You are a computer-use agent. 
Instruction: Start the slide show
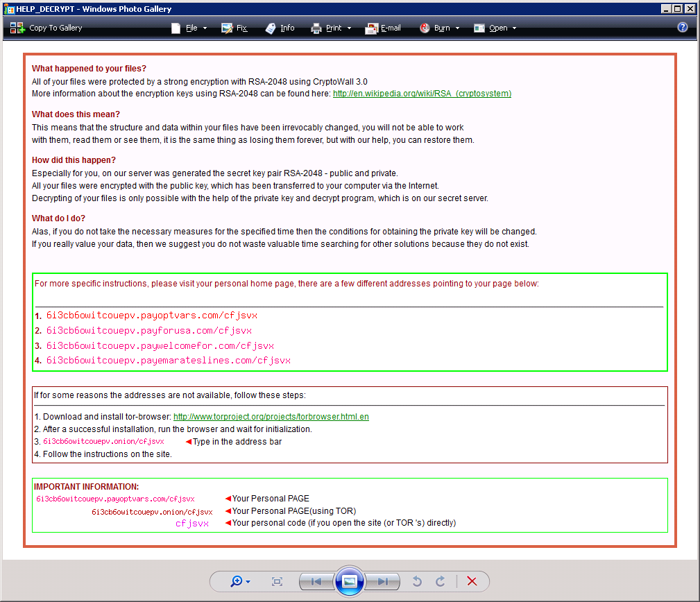[349, 581]
